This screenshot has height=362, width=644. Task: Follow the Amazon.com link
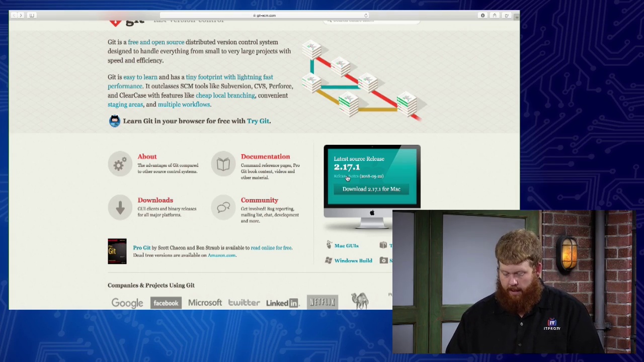point(221,255)
